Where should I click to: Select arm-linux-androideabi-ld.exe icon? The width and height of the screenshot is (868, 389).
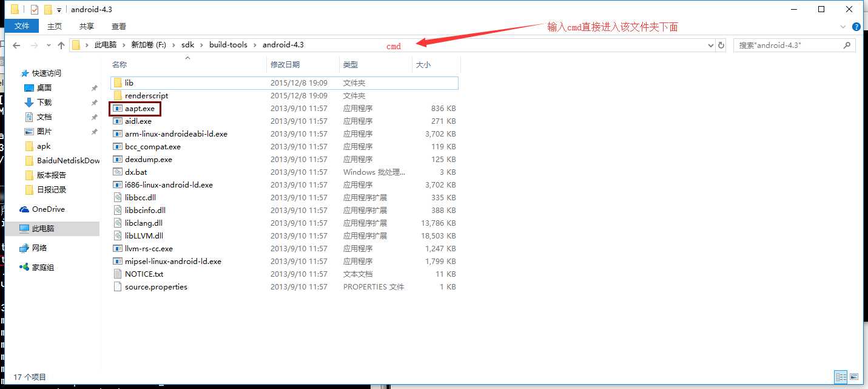tap(118, 134)
